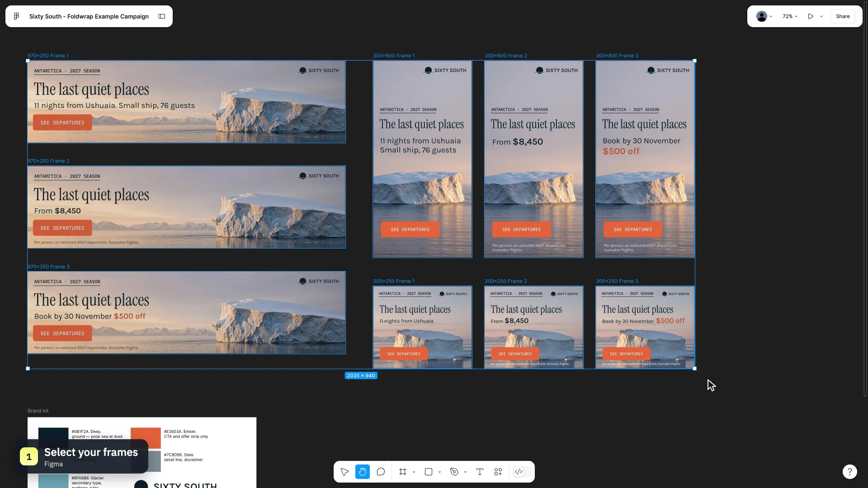Open the Actions components tool

[498, 472]
